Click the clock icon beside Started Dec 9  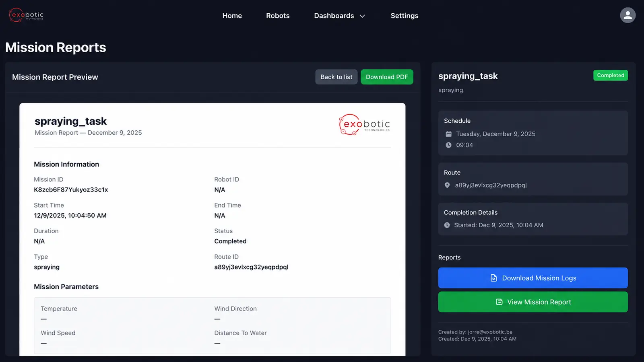point(447,225)
